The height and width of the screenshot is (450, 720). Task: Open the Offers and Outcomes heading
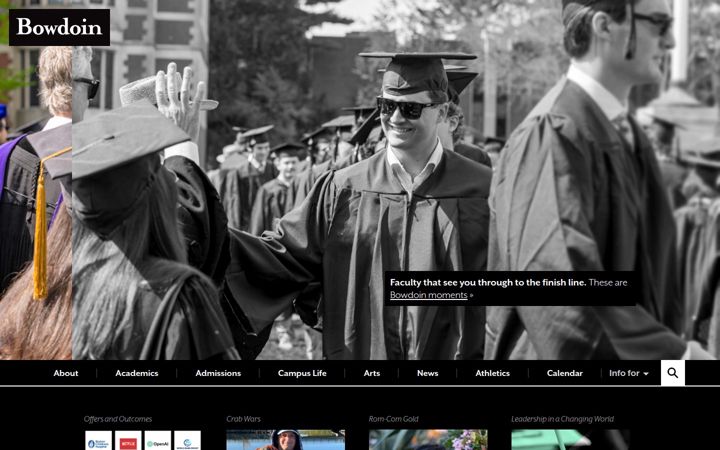(x=118, y=419)
